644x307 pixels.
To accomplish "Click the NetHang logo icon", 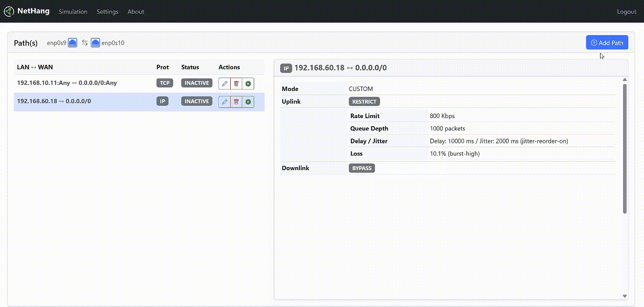I will tap(9, 12).
